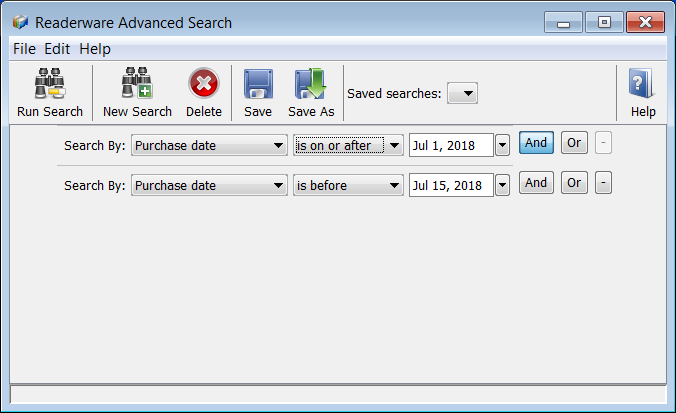
Task: Click the 'Saved searches:' label
Action: 394,94
